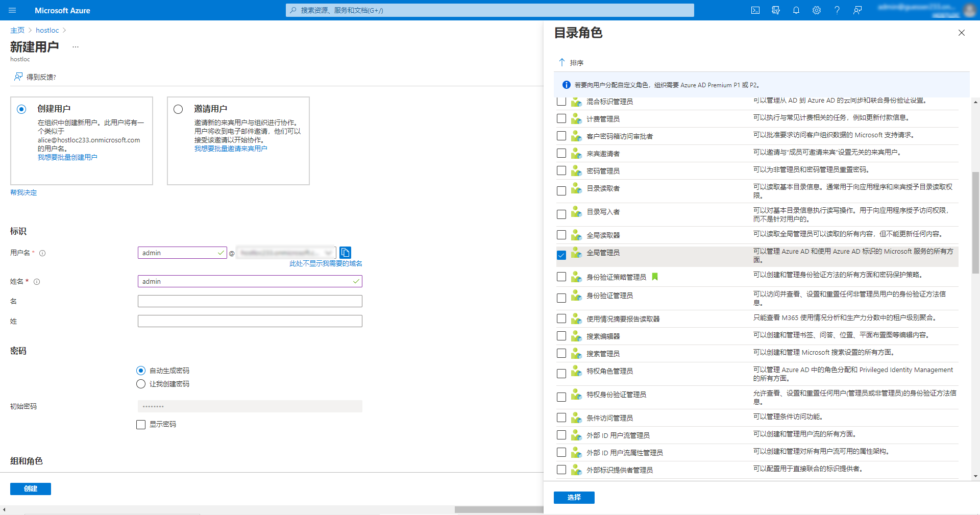This screenshot has height=515, width=980.
Task: Check the 计费管理员 role checkbox
Action: coord(561,118)
